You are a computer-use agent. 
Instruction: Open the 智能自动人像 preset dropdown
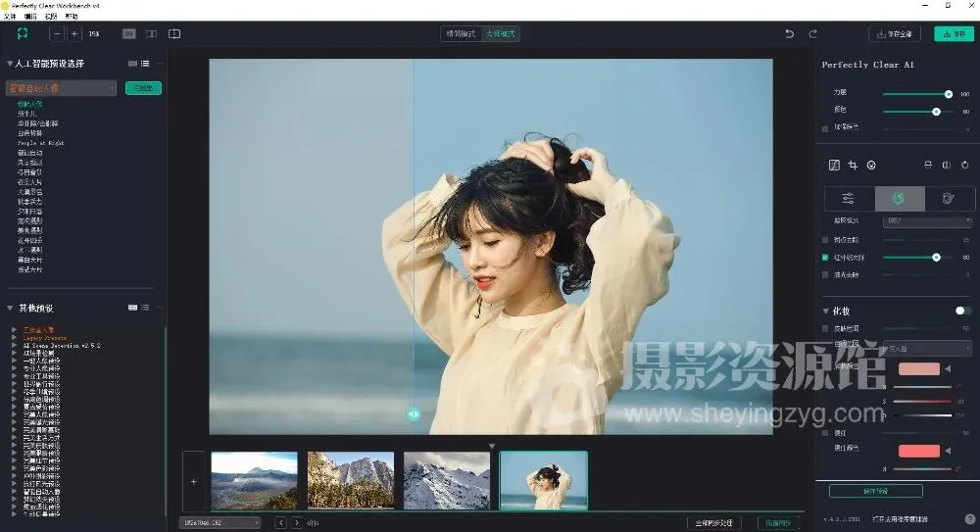click(61, 88)
